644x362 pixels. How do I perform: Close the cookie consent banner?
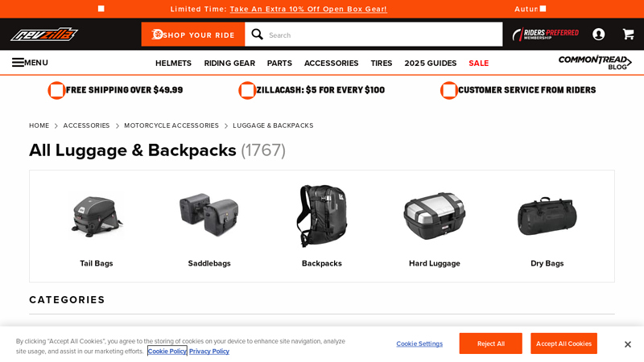click(x=627, y=344)
